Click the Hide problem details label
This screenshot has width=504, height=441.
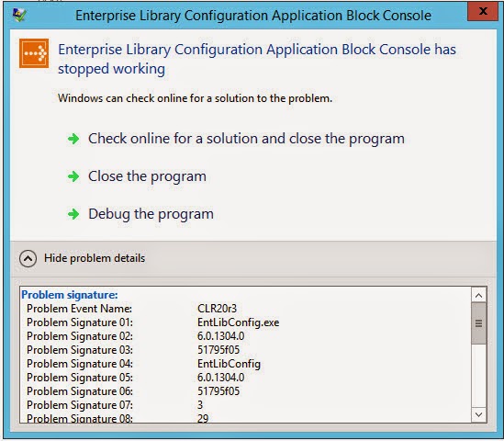(x=95, y=258)
